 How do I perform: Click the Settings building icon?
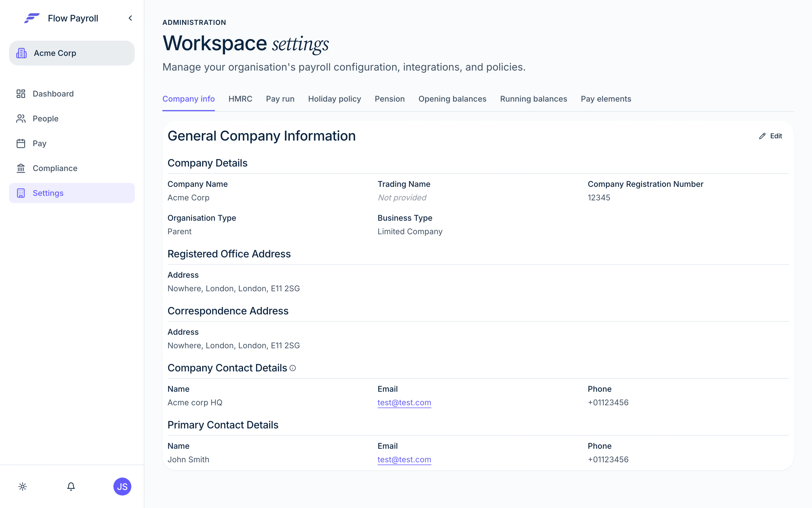pos(21,193)
